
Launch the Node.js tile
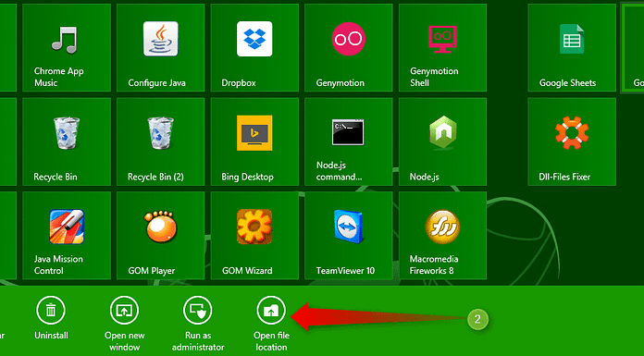click(442, 141)
